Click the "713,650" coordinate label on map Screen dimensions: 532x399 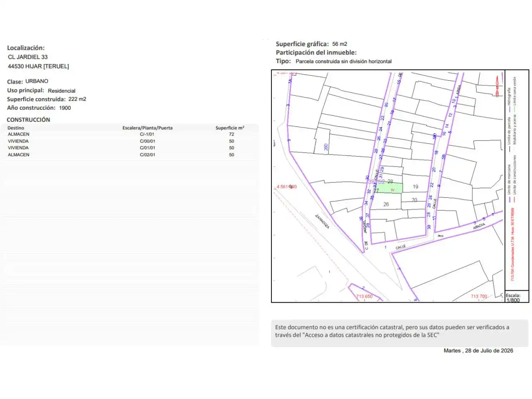365,297
